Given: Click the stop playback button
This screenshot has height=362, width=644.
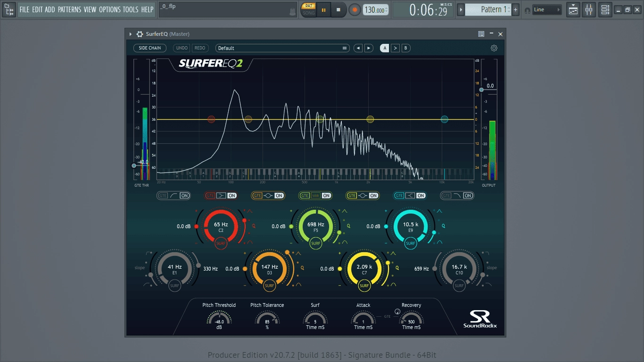Looking at the screenshot, I should tap(339, 9).
